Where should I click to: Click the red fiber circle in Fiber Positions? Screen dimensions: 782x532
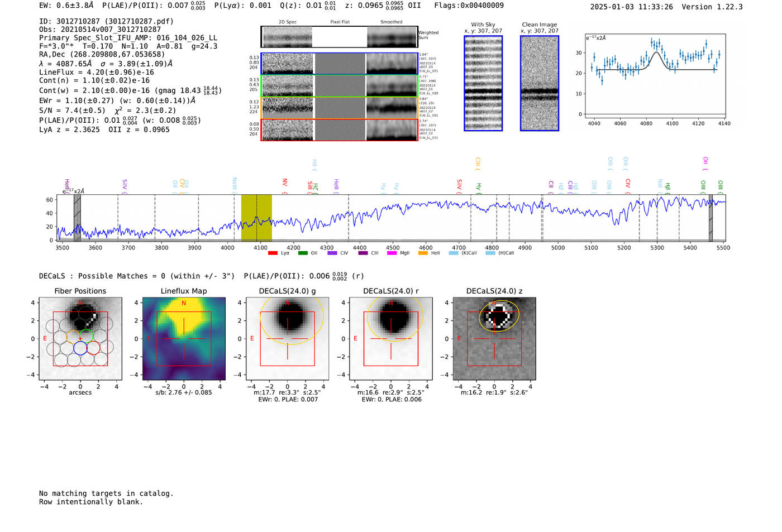tap(93, 348)
